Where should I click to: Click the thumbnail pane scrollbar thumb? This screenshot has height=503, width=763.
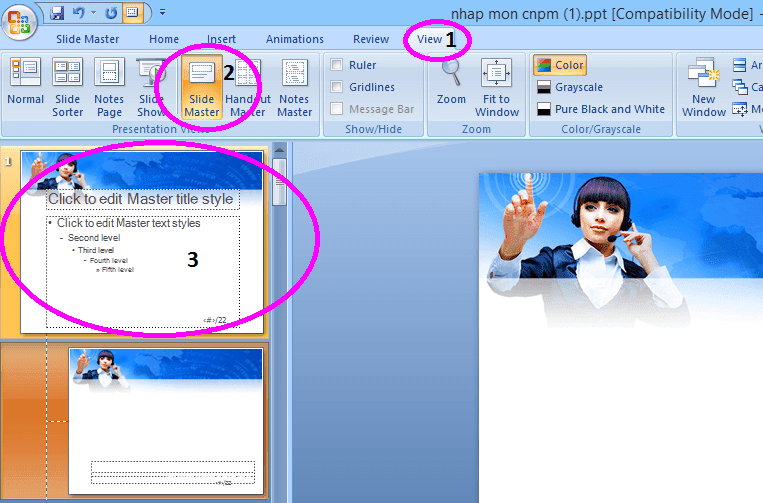click(279, 182)
